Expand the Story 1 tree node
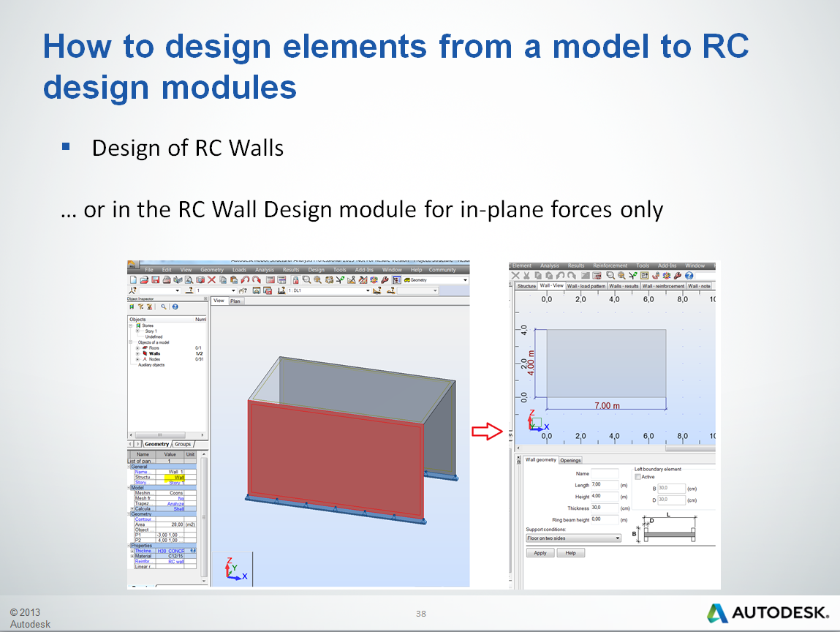 (x=137, y=331)
